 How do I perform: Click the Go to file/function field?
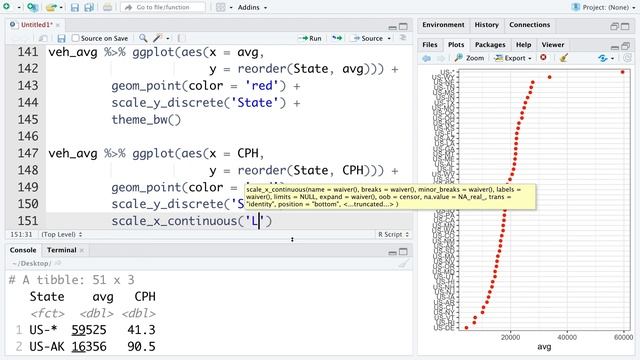pyautogui.click(x=163, y=7)
